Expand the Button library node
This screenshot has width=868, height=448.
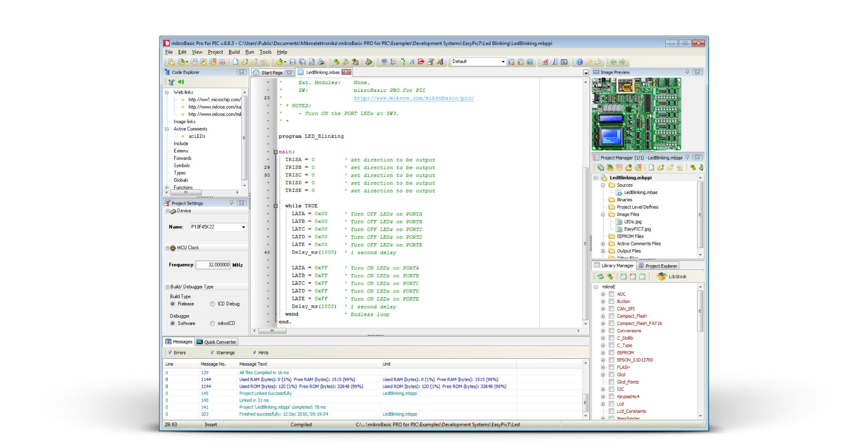tap(603, 301)
